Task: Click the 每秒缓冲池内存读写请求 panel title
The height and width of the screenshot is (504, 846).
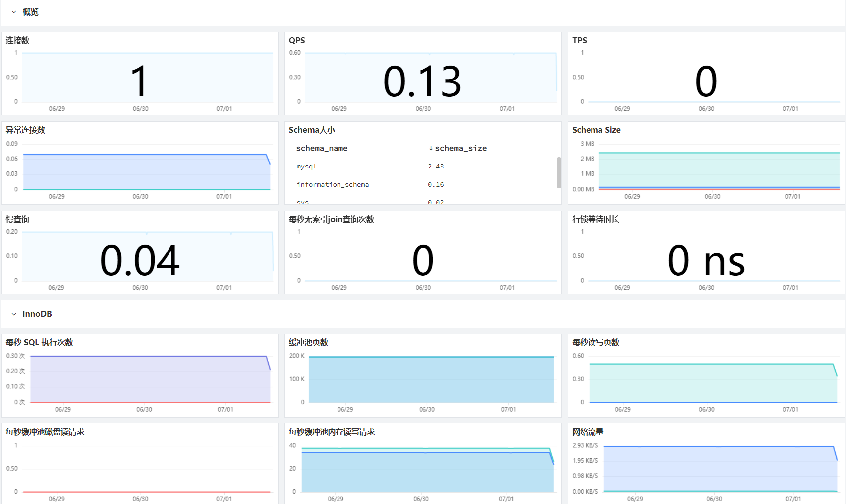Action: 332,432
